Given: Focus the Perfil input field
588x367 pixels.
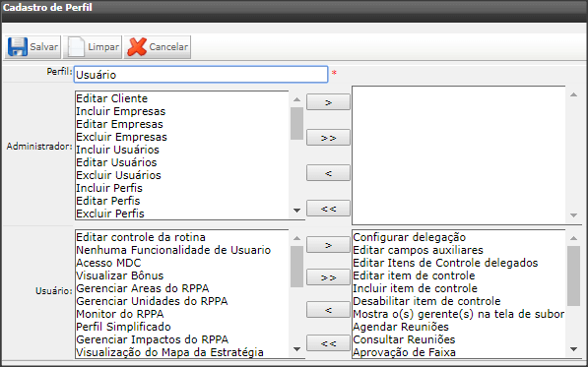Looking at the screenshot, I should [201, 75].
